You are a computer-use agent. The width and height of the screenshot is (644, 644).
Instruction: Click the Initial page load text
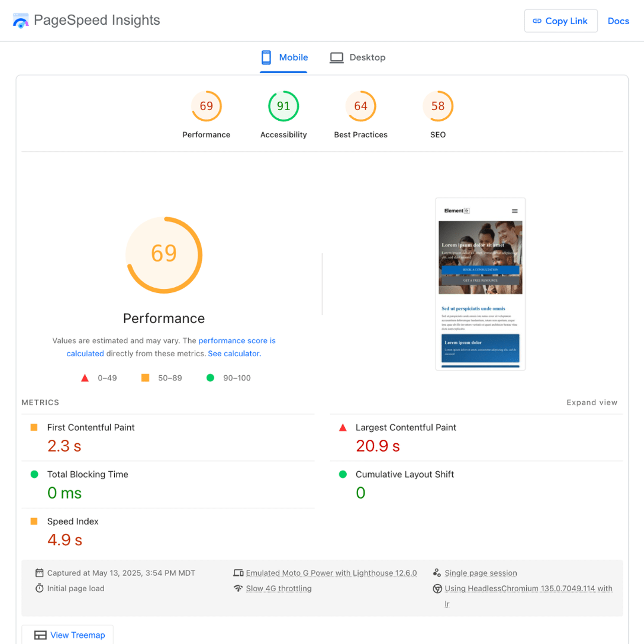tap(75, 589)
